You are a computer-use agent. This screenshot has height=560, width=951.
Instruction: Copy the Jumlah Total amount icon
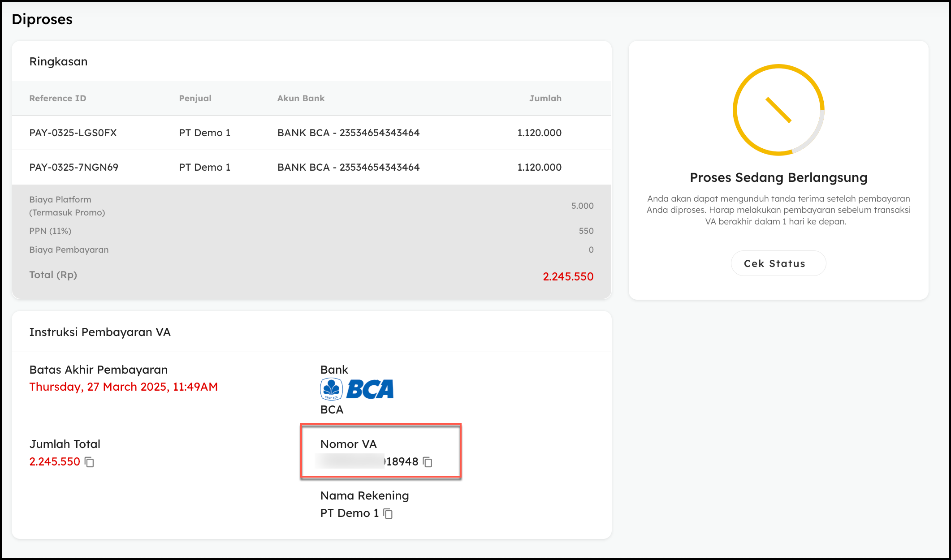[90, 462]
